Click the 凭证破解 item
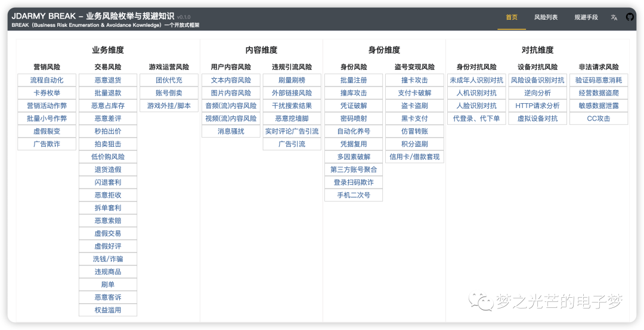 [x=354, y=106]
